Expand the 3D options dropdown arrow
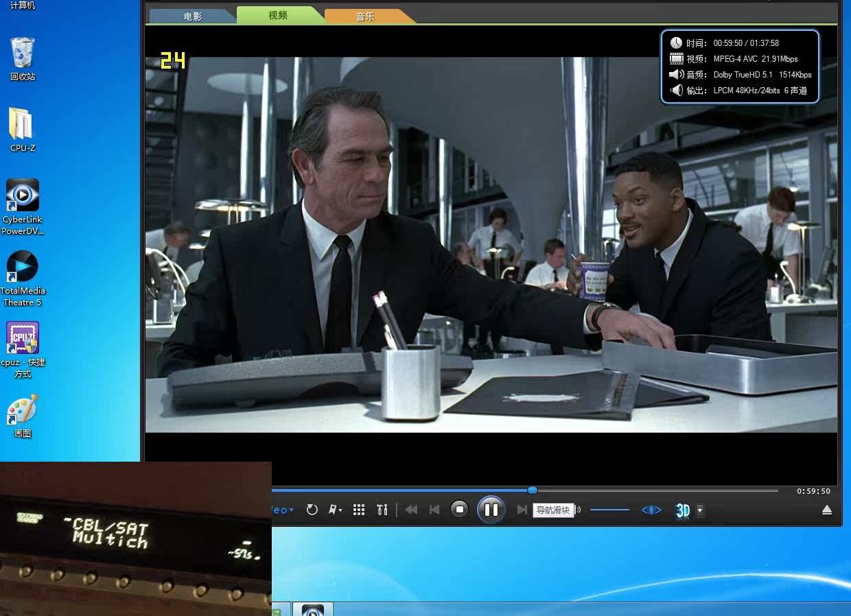851x616 pixels. (x=699, y=510)
